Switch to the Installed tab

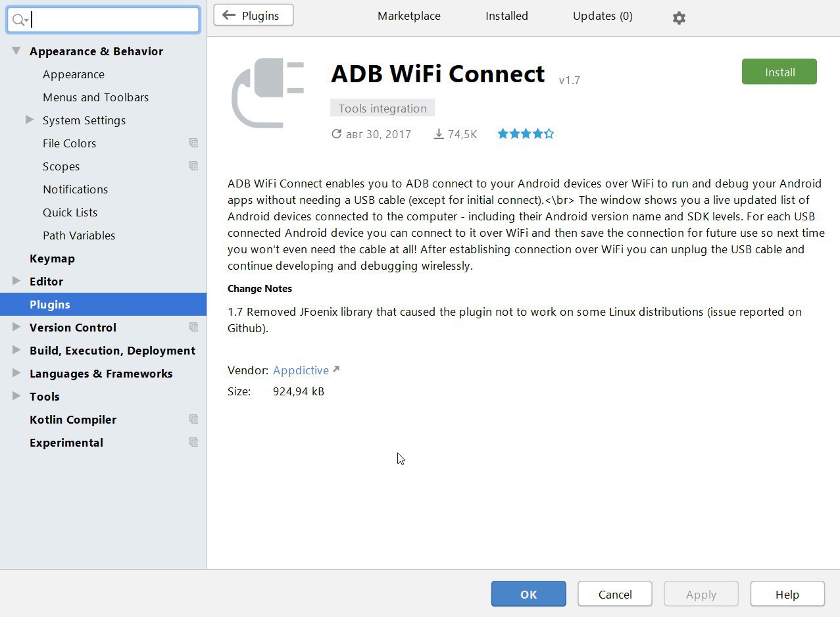(x=506, y=16)
